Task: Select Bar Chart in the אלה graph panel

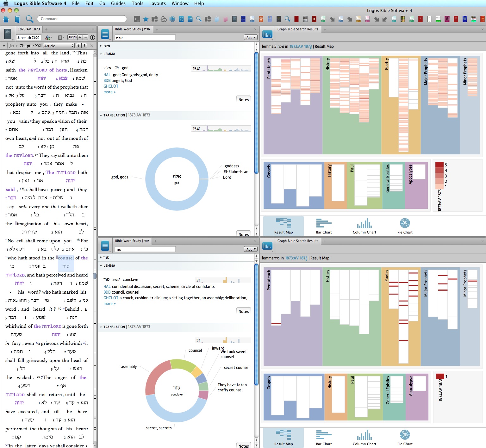Action: click(x=324, y=226)
